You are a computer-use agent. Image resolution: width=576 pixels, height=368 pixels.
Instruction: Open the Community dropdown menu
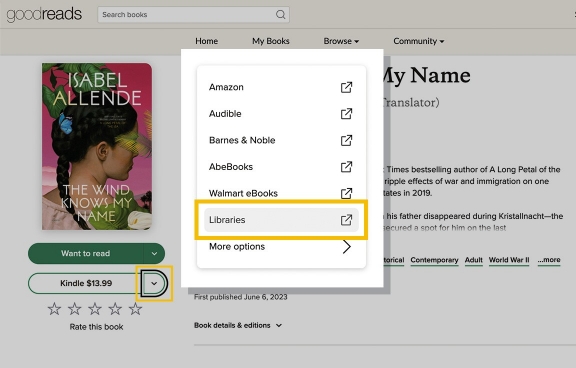pyautogui.click(x=418, y=41)
